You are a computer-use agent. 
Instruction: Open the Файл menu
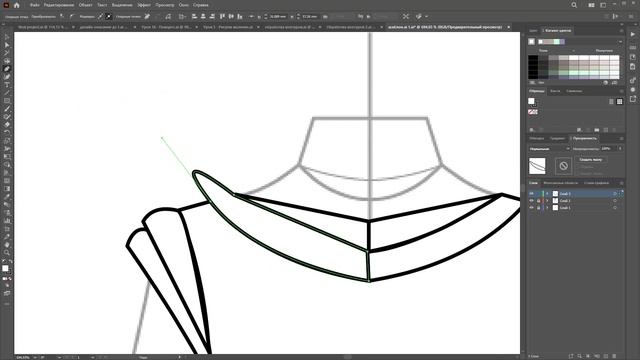[x=35, y=5]
